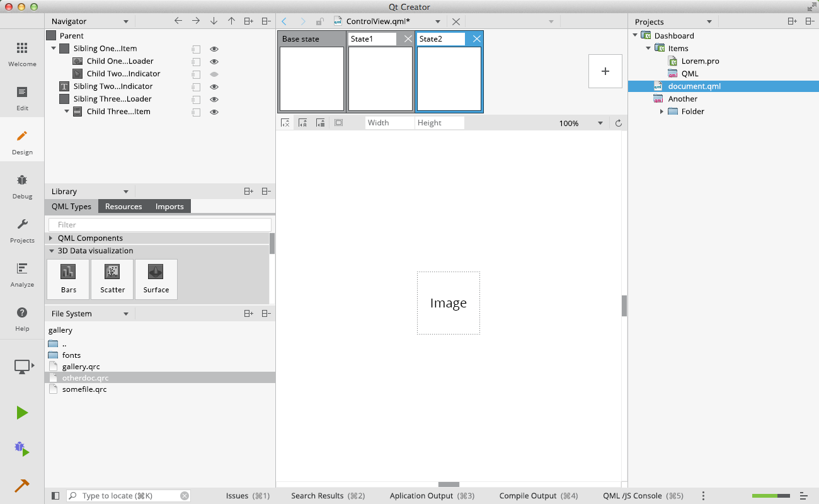This screenshot has width=819, height=504.
Task: Open the Analyze mode
Action: point(22,274)
